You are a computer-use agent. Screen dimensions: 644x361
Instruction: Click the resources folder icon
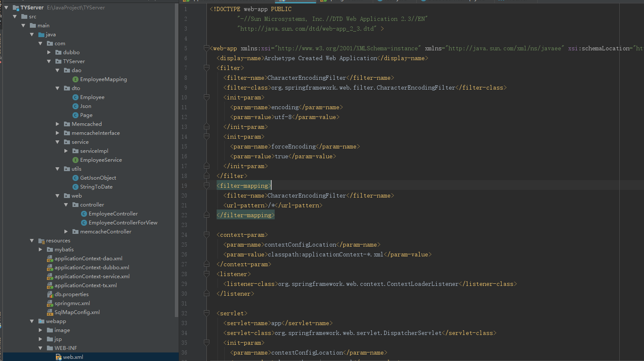41,241
